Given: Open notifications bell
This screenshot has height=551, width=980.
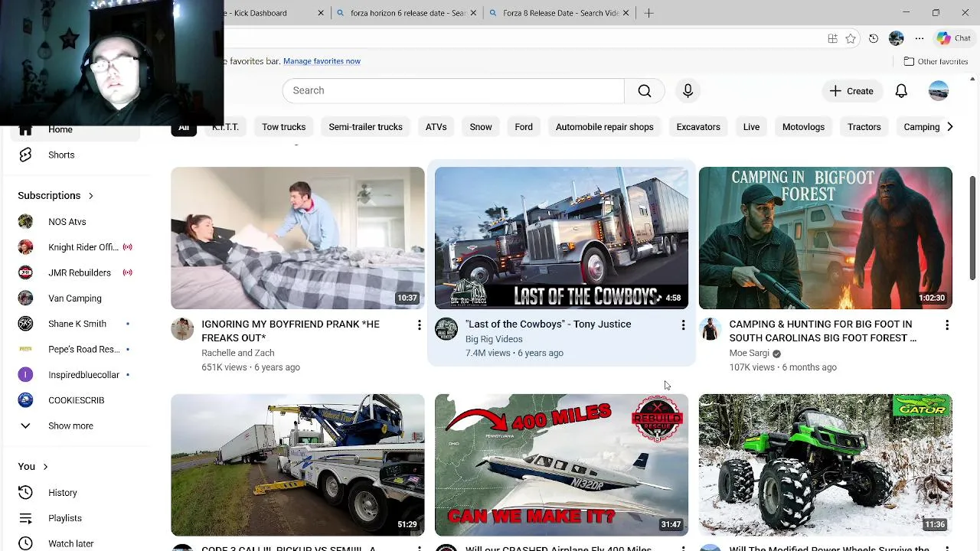Looking at the screenshot, I should (x=901, y=91).
